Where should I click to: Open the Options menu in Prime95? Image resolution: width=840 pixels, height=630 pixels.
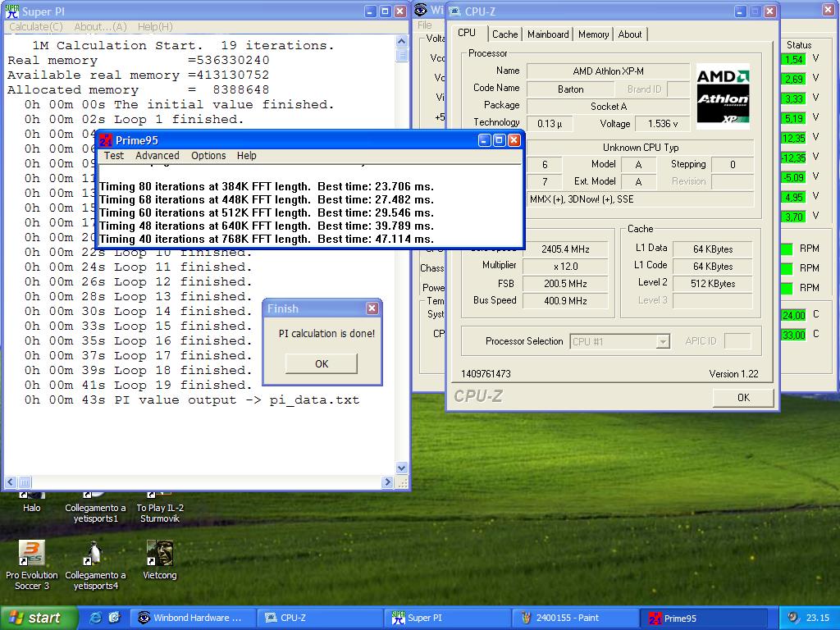coord(208,155)
